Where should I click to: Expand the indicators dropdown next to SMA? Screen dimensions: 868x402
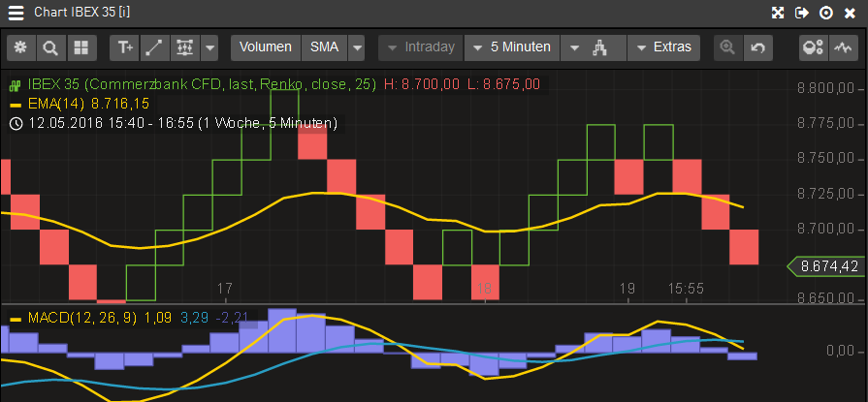[x=357, y=46]
